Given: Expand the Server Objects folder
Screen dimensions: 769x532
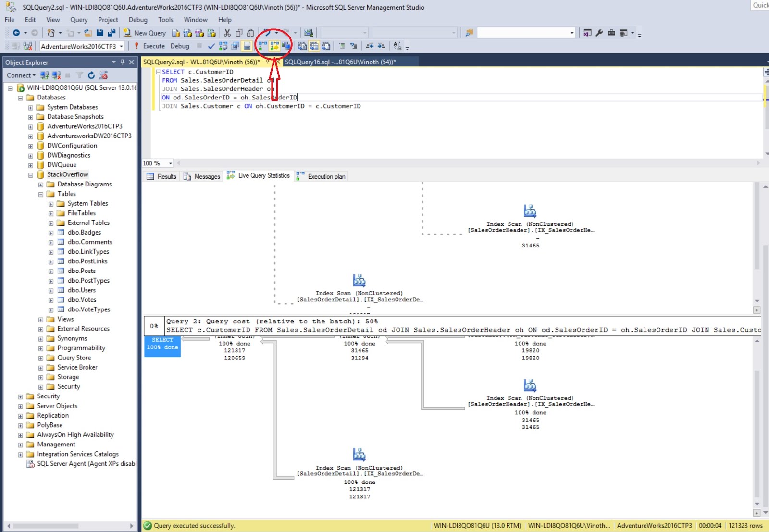Looking at the screenshot, I should tap(21, 407).
